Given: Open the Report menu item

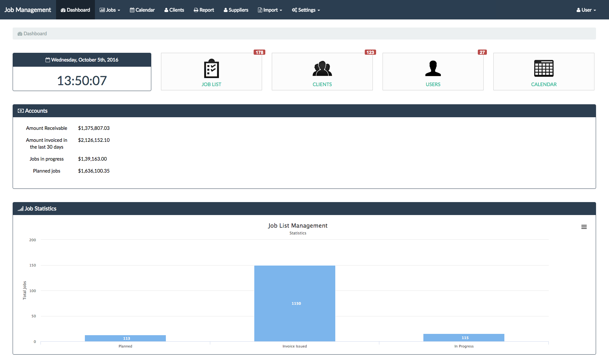Looking at the screenshot, I should point(204,10).
